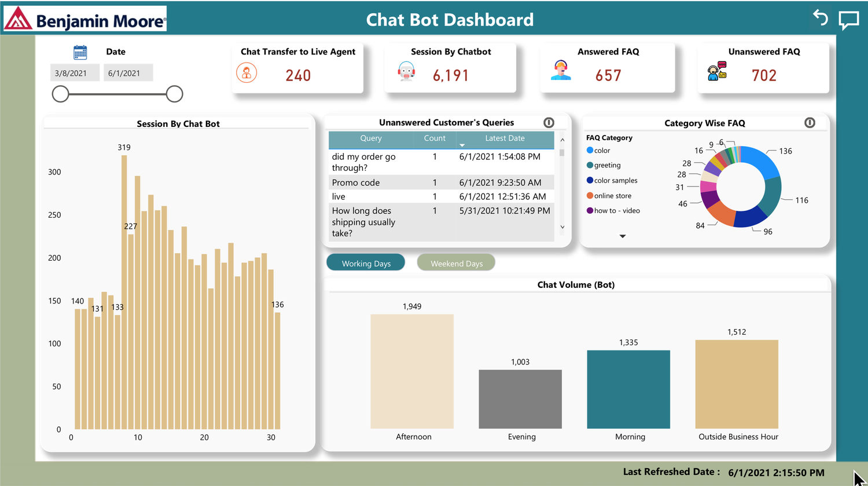868x486 pixels.
Task: Click queries table scroll up arrow
Action: coord(562,140)
